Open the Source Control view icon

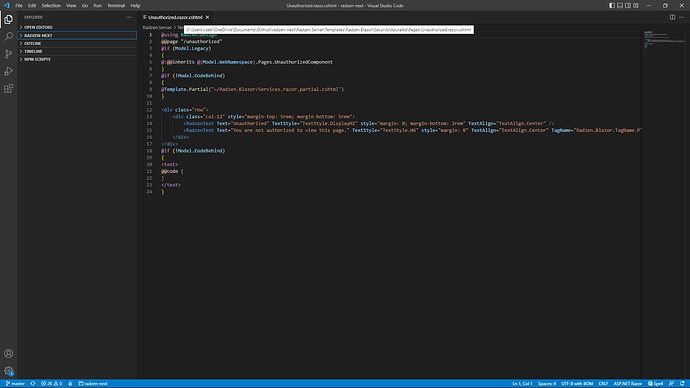click(8, 54)
